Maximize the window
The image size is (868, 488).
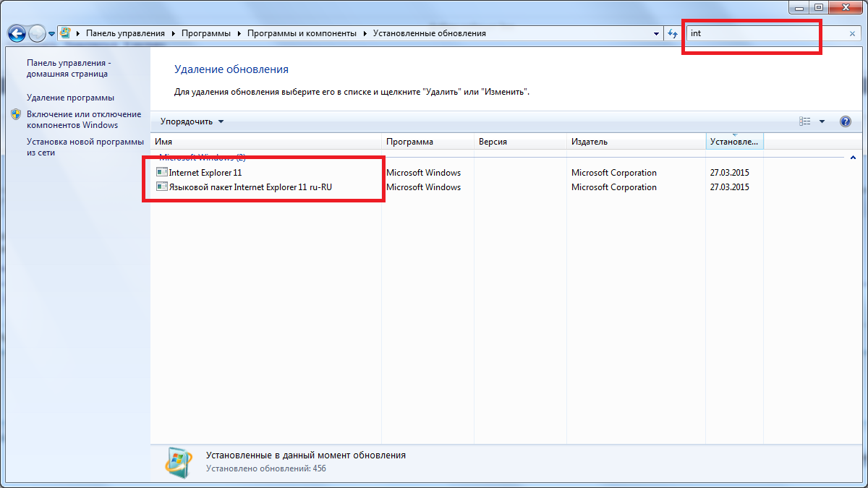pos(820,7)
